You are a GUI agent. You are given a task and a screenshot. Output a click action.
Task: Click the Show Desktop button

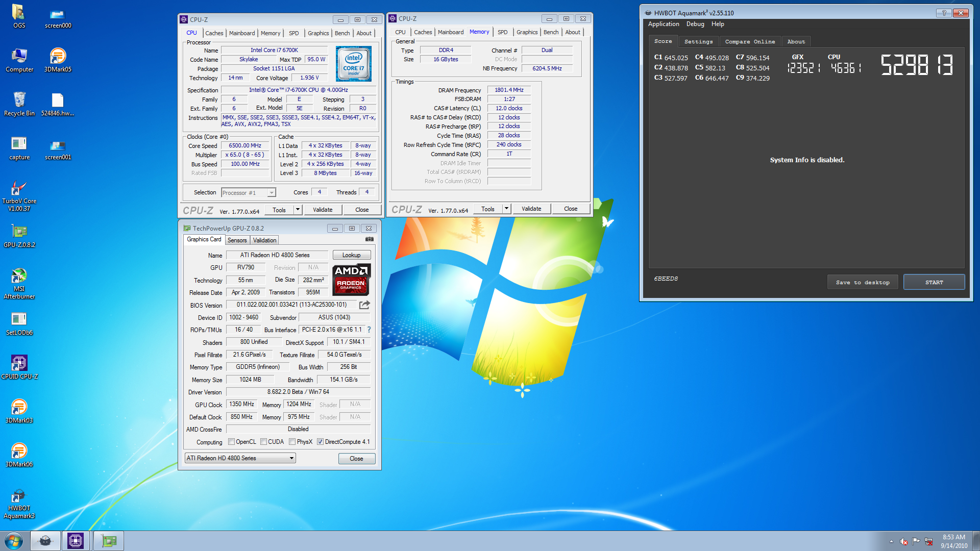[x=976, y=541]
